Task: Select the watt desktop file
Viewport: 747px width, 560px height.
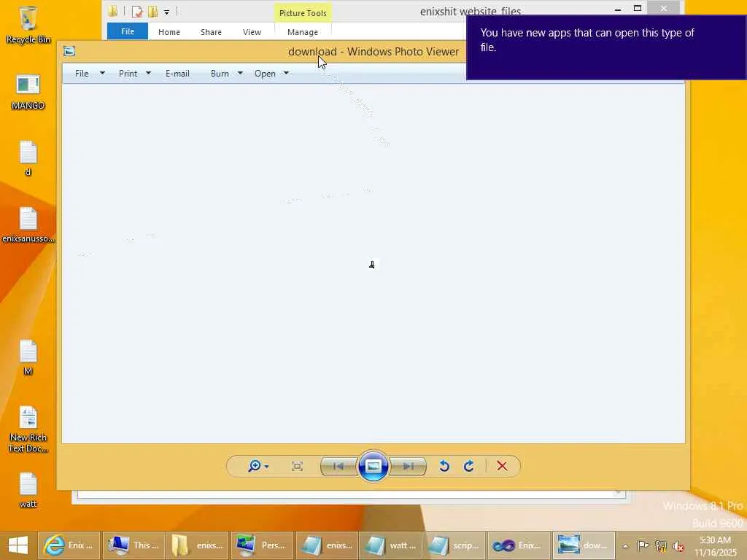Action: (x=28, y=491)
